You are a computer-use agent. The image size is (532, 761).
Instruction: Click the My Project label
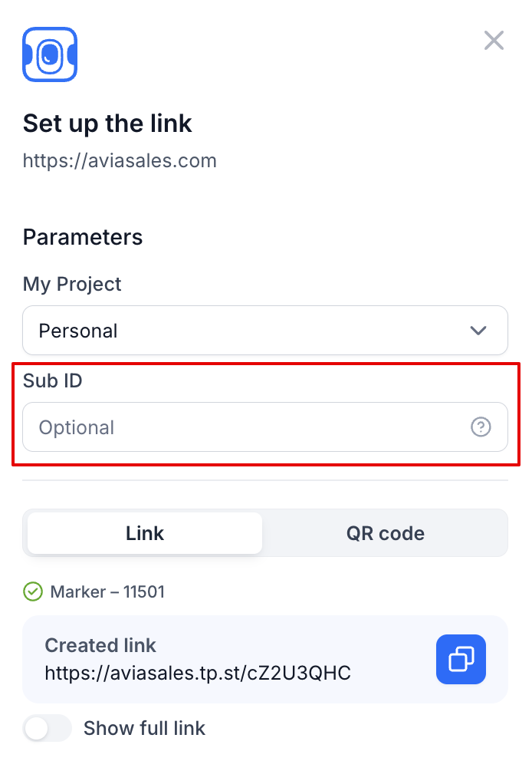(72, 284)
